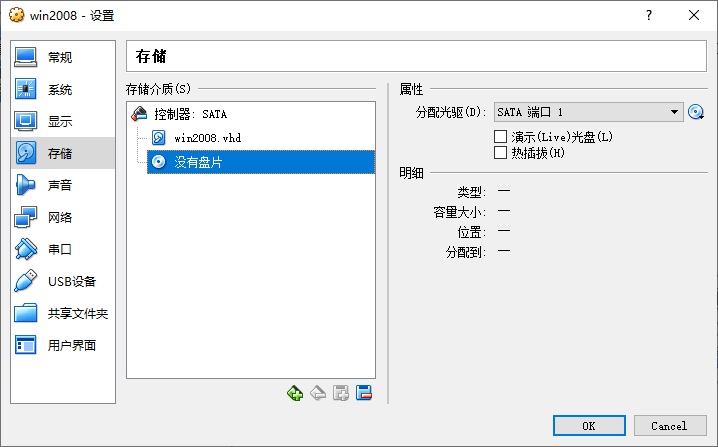The width and height of the screenshot is (718, 447).
Task: Click the Cancel button
Action: [670, 426]
